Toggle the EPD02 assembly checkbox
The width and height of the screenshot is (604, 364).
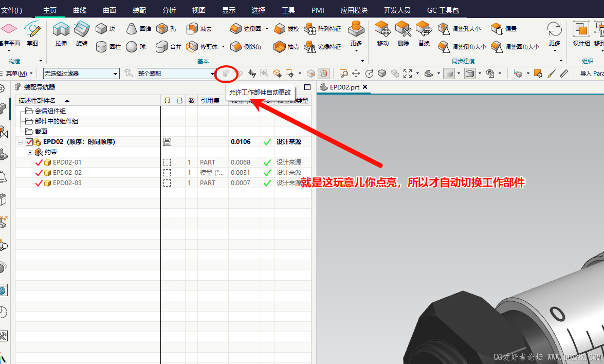pyautogui.click(x=29, y=142)
